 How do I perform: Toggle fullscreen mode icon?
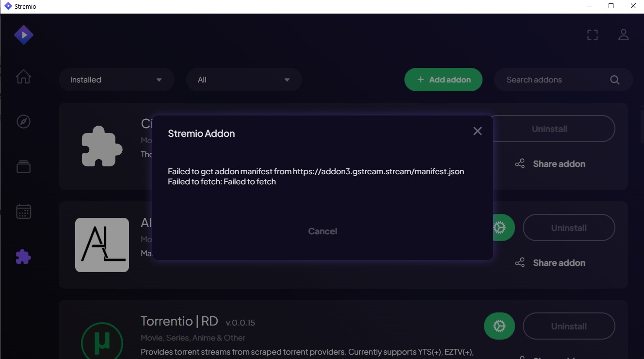tap(592, 35)
